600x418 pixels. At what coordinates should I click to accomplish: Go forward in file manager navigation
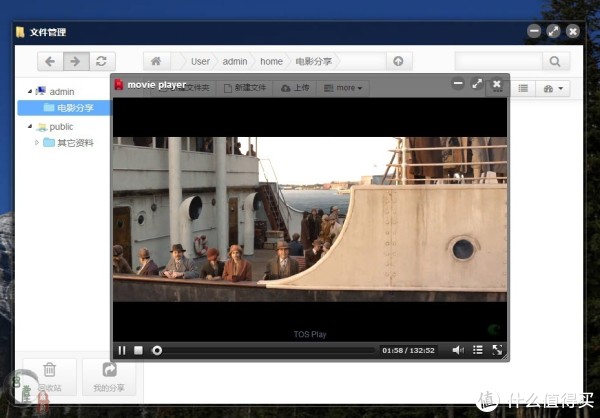point(76,61)
